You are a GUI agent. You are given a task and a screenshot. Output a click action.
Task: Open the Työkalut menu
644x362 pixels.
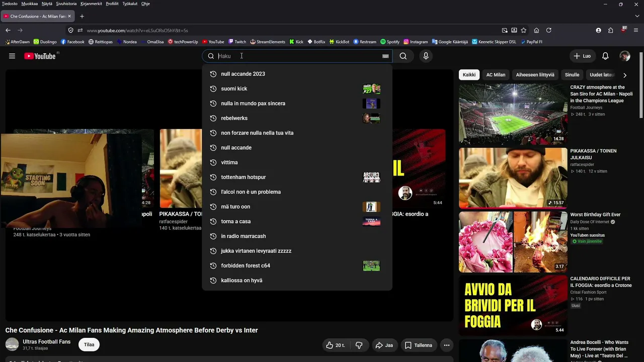point(129,4)
